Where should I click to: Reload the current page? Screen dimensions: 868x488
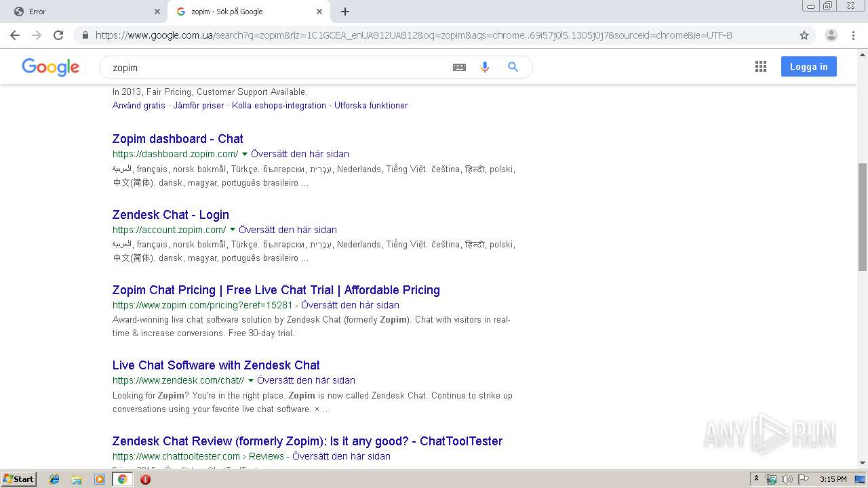58,35
